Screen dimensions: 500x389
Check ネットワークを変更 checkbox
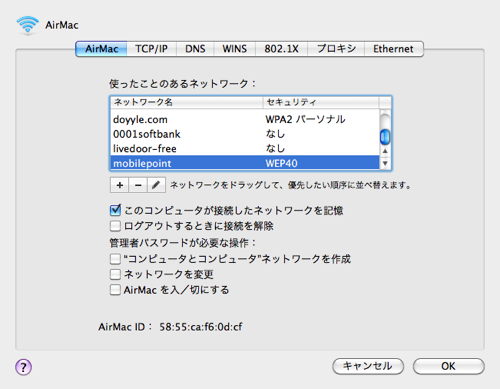point(115,274)
